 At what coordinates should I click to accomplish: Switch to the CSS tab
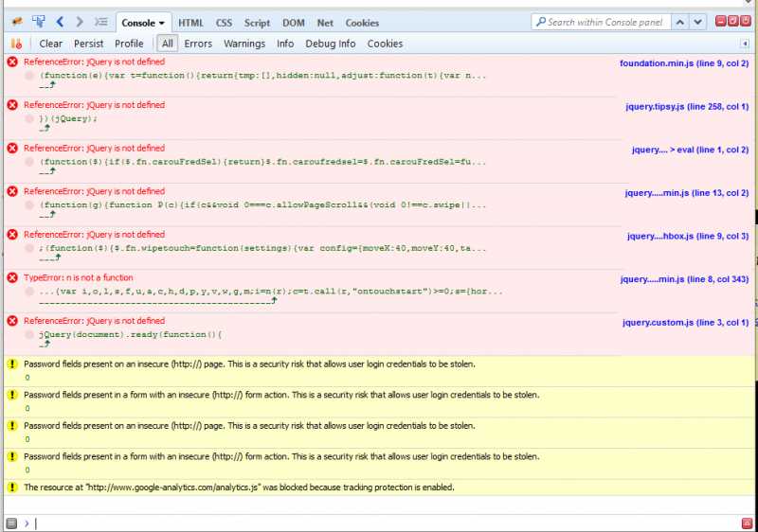click(x=224, y=23)
